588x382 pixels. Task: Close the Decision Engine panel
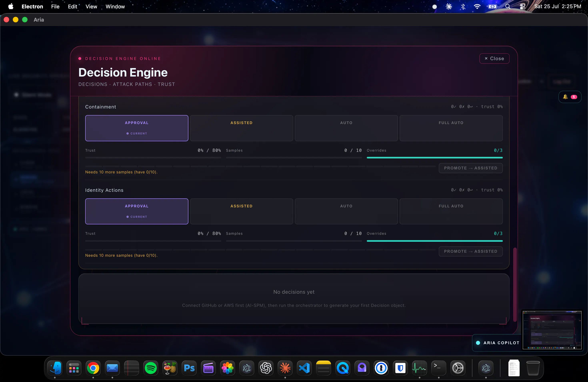click(494, 59)
